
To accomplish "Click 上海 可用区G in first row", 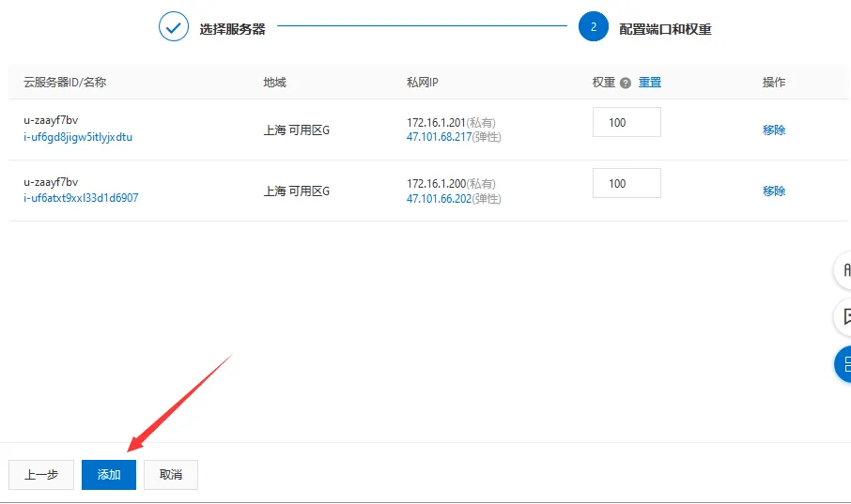I will click(296, 130).
